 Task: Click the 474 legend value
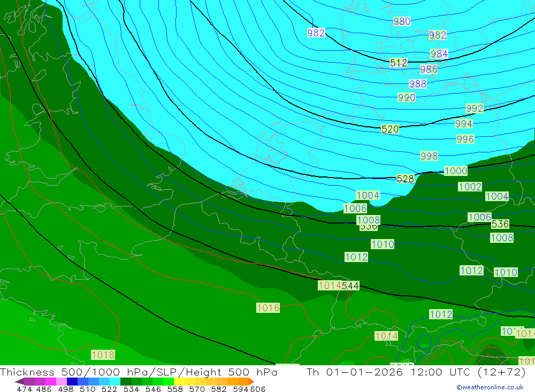24,389
